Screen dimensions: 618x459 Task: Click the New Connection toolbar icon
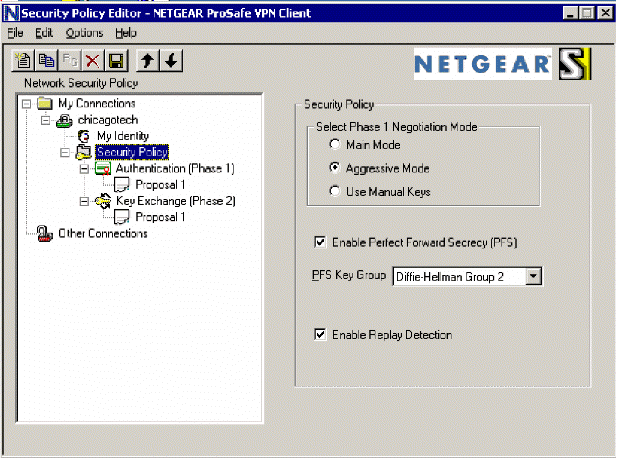coord(22,61)
